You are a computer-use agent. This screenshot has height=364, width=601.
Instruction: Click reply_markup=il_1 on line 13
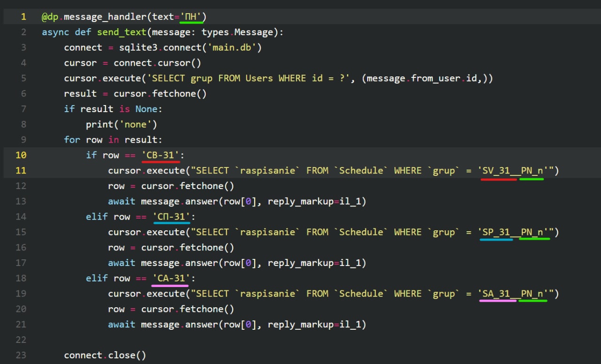click(314, 201)
